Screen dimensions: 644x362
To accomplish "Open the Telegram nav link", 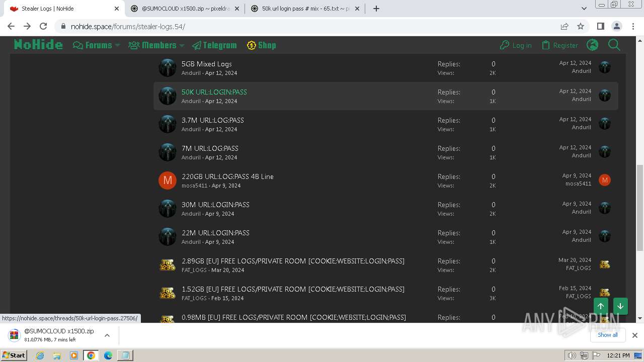I will pyautogui.click(x=214, y=45).
